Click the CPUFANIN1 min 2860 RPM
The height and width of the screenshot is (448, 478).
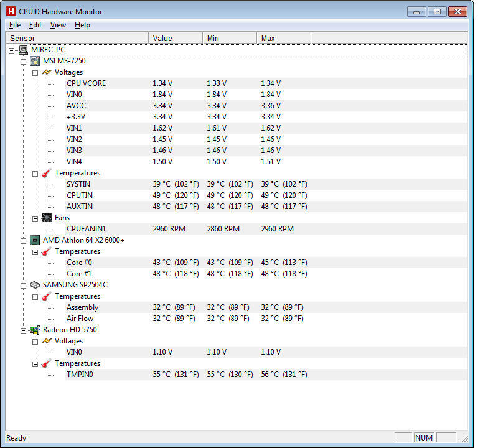click(223, 229)
